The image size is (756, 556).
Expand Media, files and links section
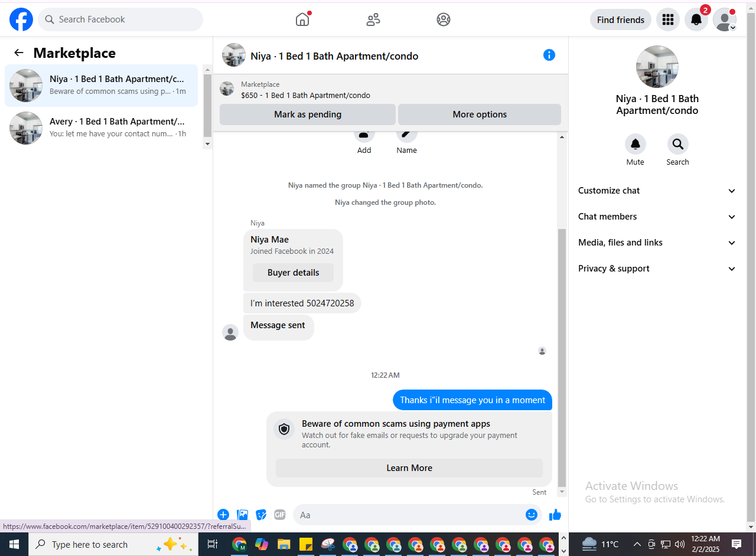click(x=657, y=243)
